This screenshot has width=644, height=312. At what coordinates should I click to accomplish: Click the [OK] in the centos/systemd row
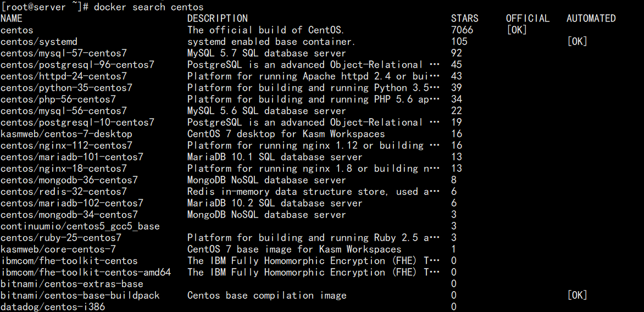pos(577,41)
